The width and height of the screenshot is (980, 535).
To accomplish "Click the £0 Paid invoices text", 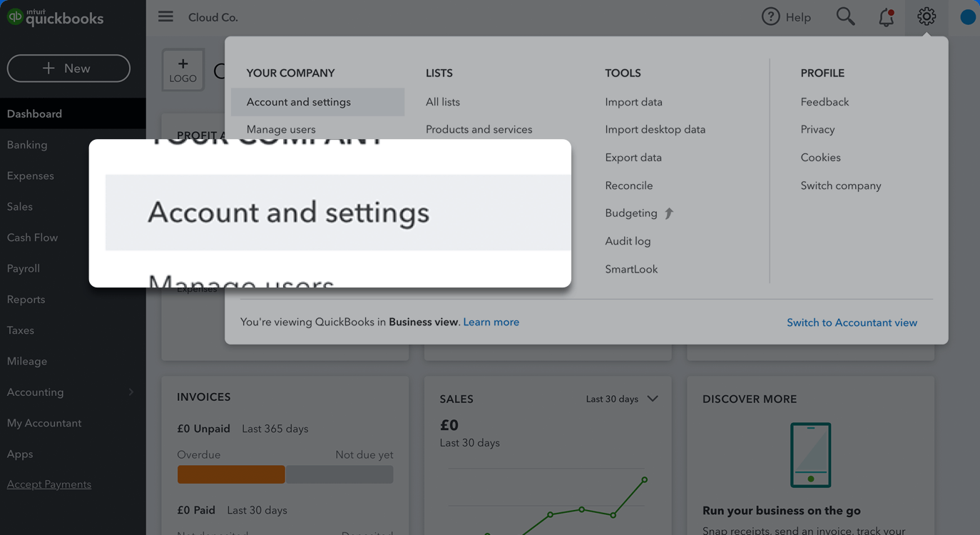I will 196,510.
